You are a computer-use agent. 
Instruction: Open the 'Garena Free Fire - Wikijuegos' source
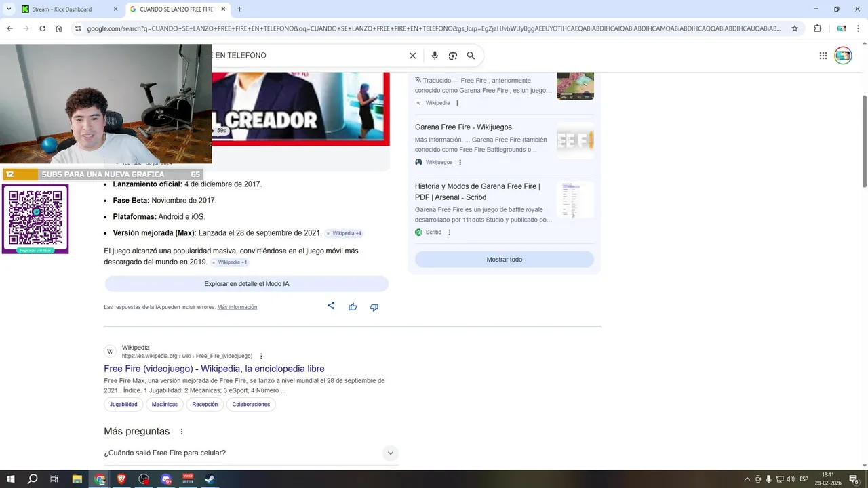tap(463, 127)
